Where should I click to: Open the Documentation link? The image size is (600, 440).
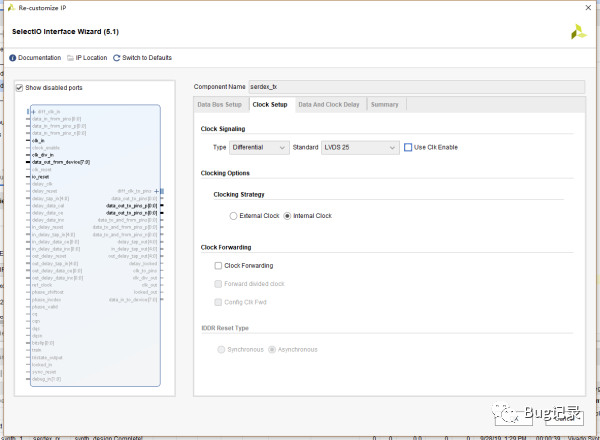pyautogui.click(x=39, y=58)
